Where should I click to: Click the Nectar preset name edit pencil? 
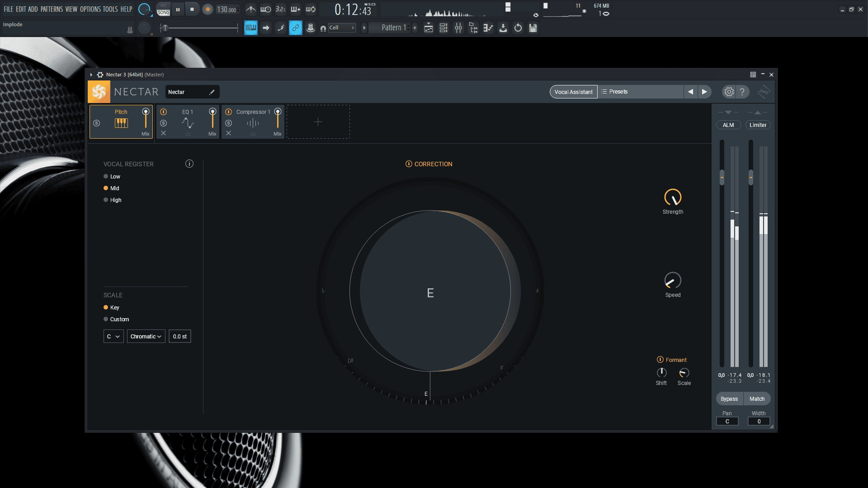pyautogui.click(x=212, y=92)
